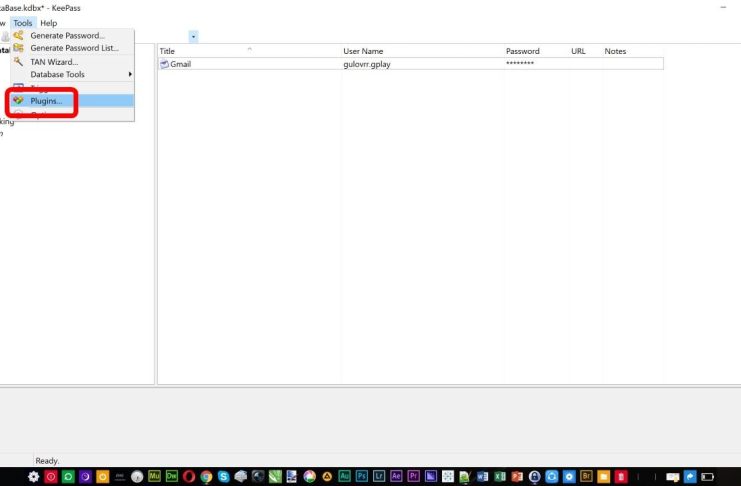This screenshot has height=486, width=741.
Task: Click the yellow folder taskbar icon
Action: tap(603, 477)
